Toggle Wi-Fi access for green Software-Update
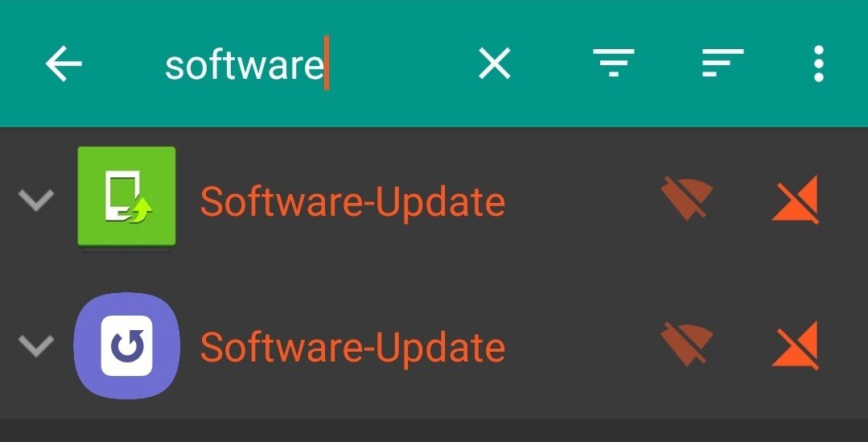The image size is (868, 442). click(x=686, y=199)
